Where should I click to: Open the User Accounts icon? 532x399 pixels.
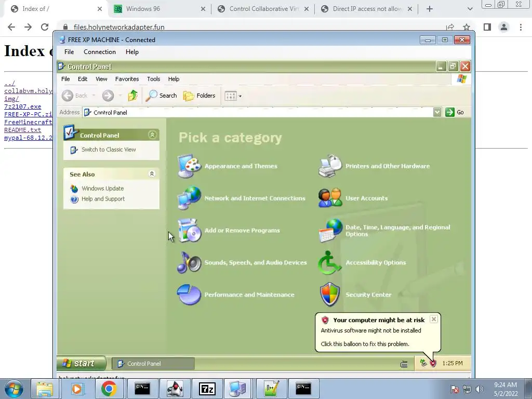point(330,198)
